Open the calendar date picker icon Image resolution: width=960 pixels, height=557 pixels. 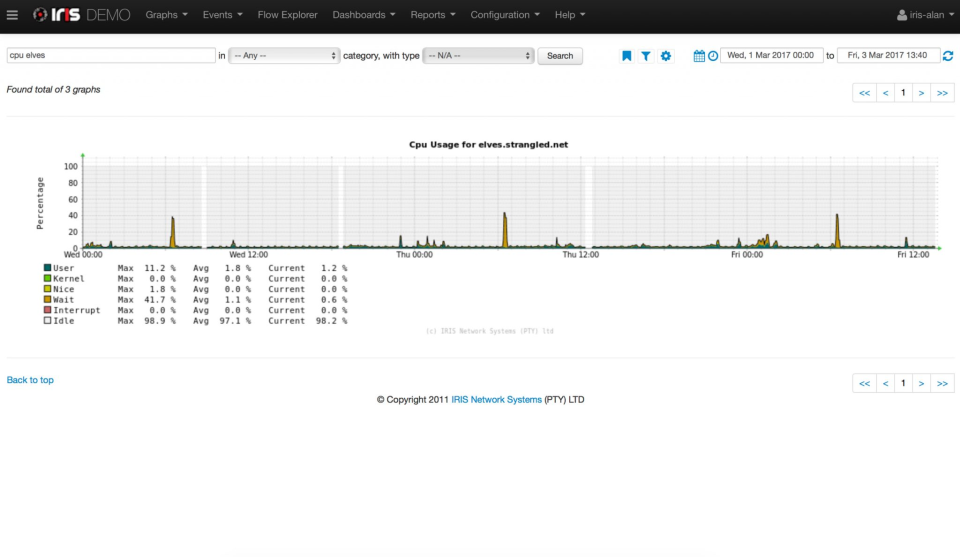(699, 56)
